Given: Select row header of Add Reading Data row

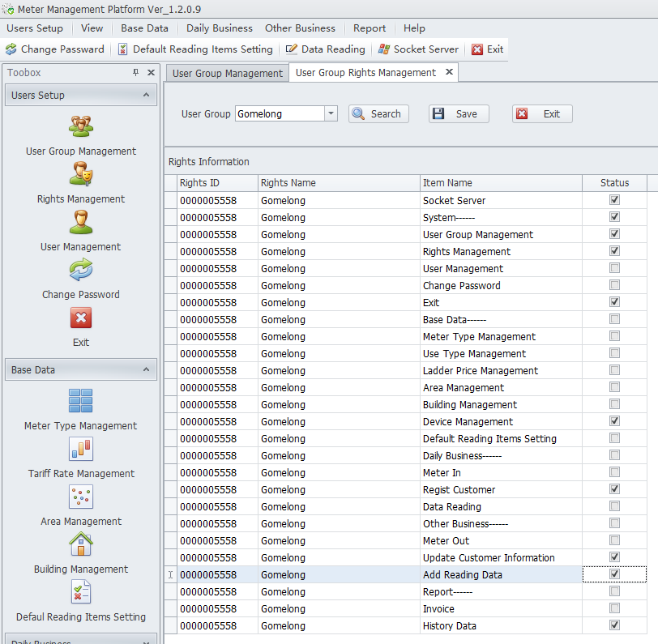Looking at the screenshot, I should click(x=170, y=574).
